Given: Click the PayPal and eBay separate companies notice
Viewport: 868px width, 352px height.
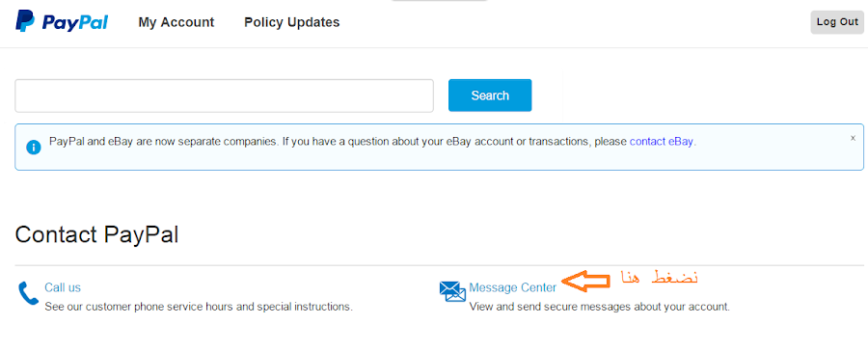Looking at the screenshot, I should pyautogui.click(x=373, y=141).
